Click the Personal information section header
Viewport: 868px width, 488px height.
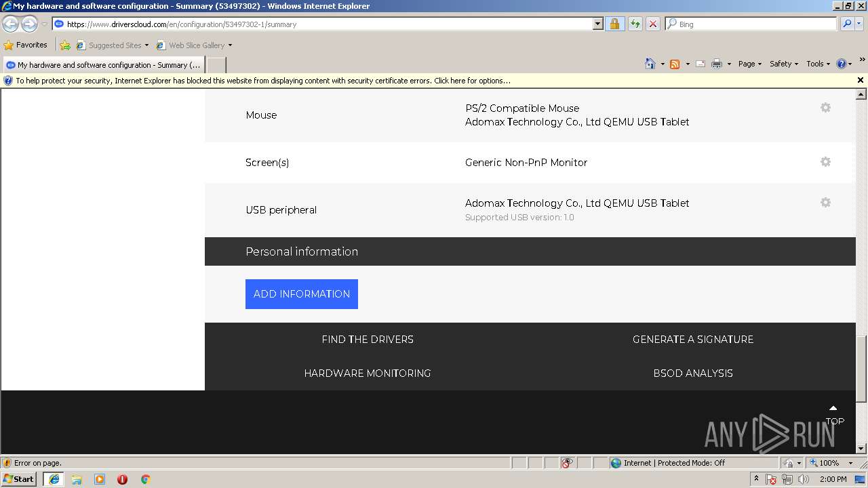pos(302,251)
